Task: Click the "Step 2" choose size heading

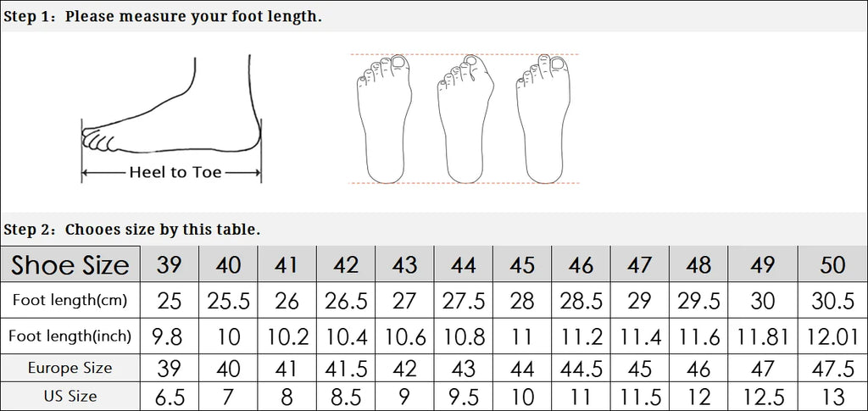Action: 132,230
